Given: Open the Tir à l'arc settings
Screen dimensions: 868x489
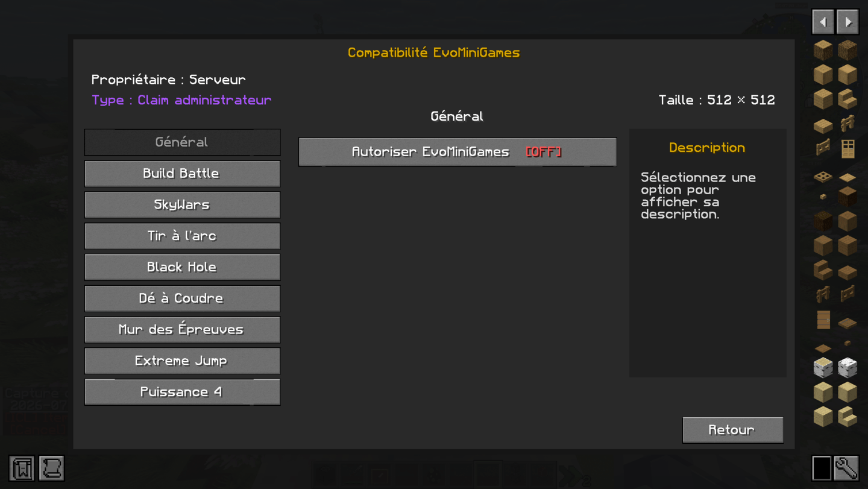Looking at the screenshot, I should [x=182, y=236].
